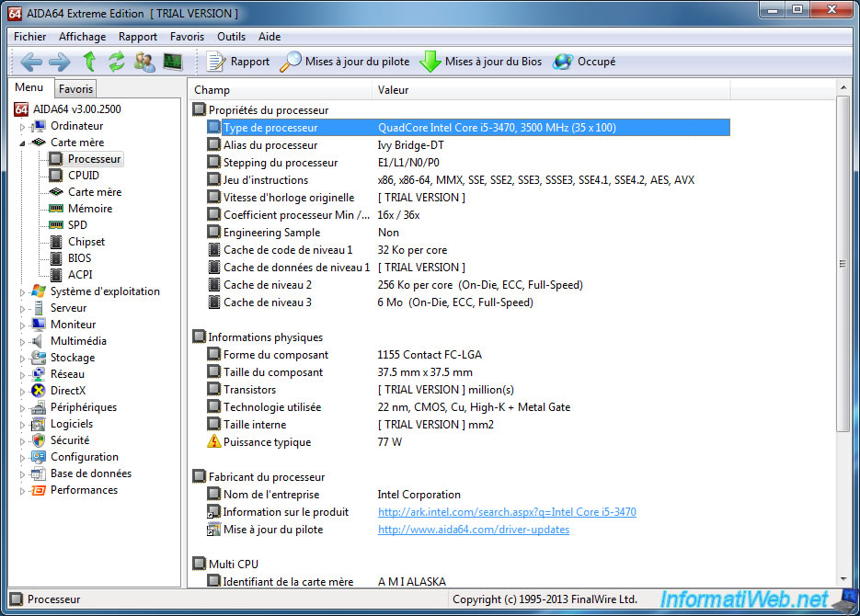The height and width of the screenshot is (616, 860).
Task: Click Mises à jour du Bios button
Action: [x=481, y=62]
